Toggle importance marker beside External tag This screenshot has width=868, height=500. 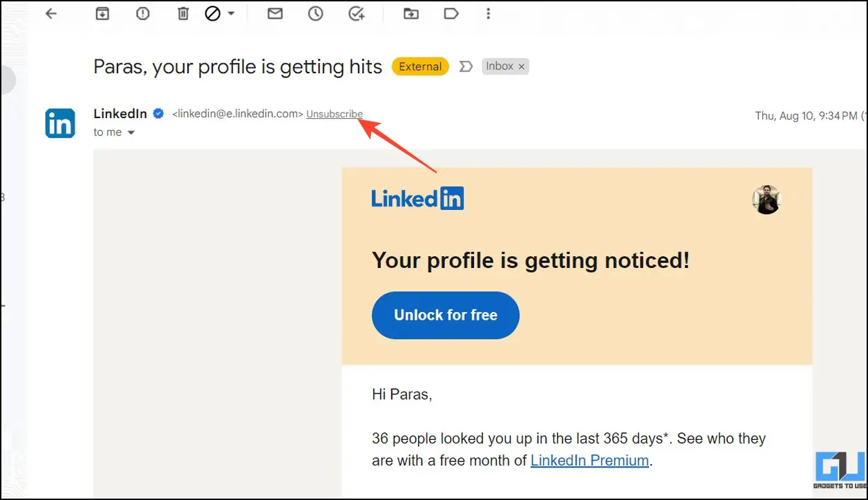tap(466, 66)
